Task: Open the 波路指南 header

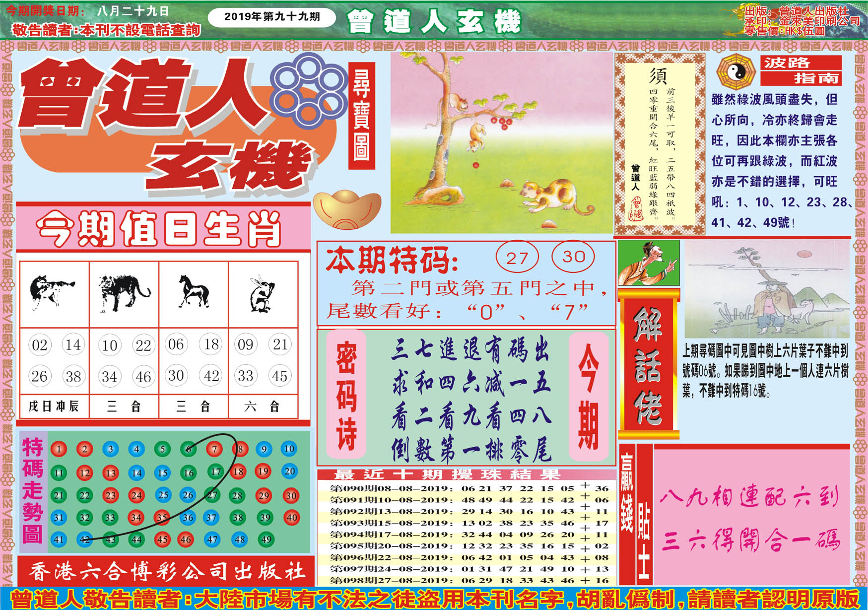Action: click(801, 70)
